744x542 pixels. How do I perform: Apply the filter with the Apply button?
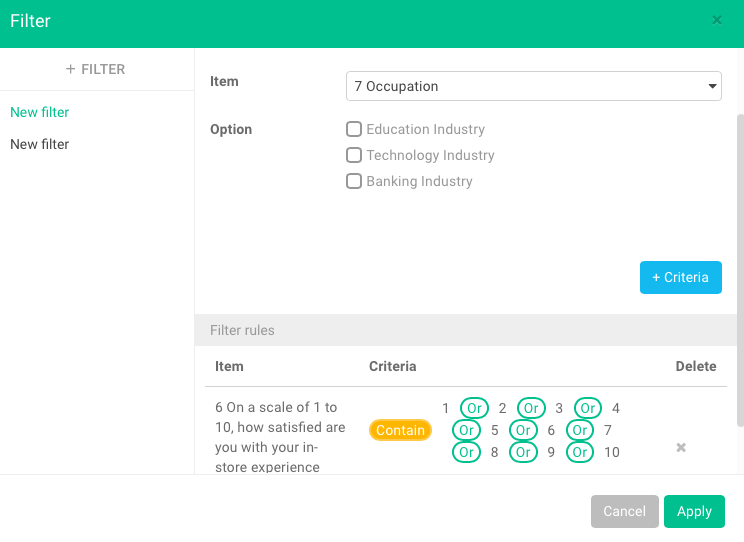694,511
